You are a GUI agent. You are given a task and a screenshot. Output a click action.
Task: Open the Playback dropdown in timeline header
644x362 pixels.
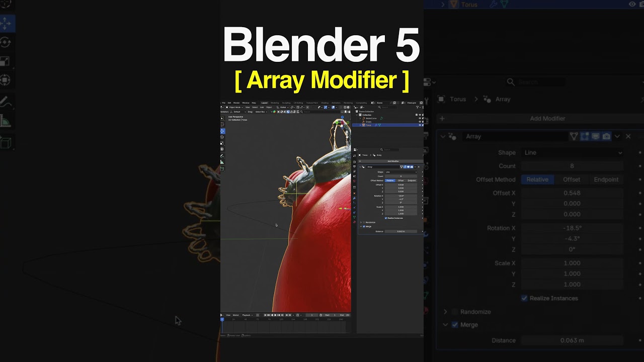248,315
